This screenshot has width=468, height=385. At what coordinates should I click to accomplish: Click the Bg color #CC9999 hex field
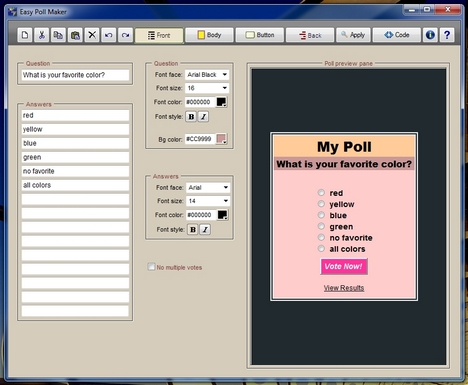coord(200,139)
